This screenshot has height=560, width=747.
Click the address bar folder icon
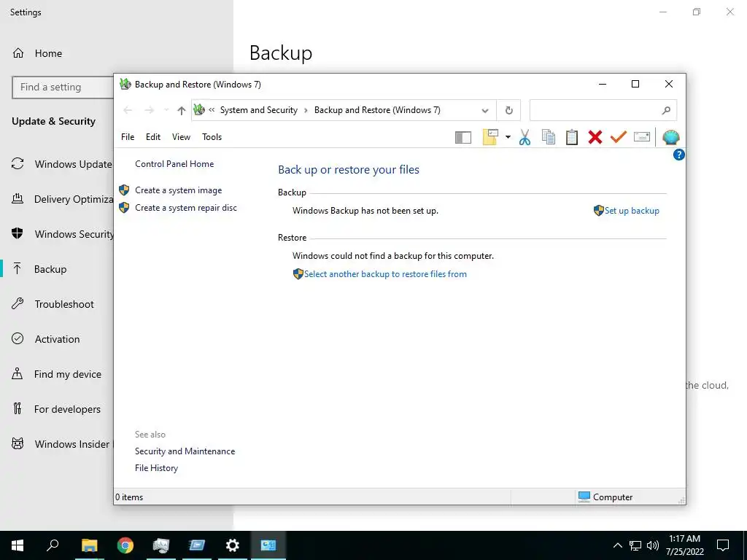pos(199,110)
